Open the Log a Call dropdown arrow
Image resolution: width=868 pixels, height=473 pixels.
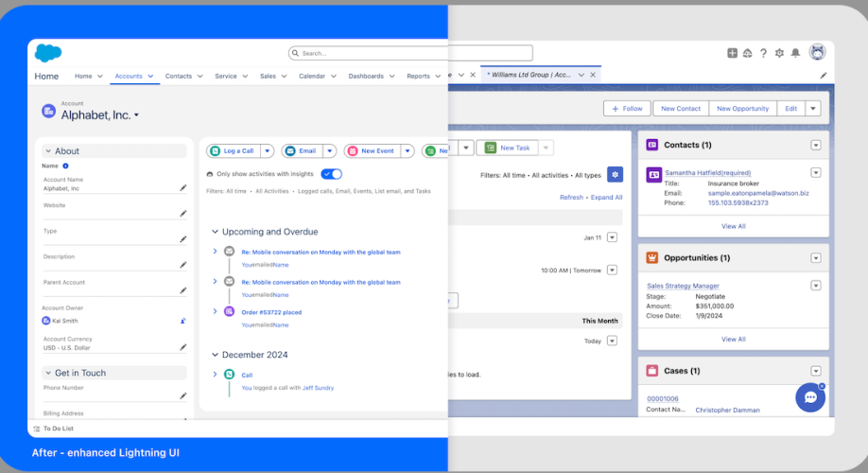point(268,150)
